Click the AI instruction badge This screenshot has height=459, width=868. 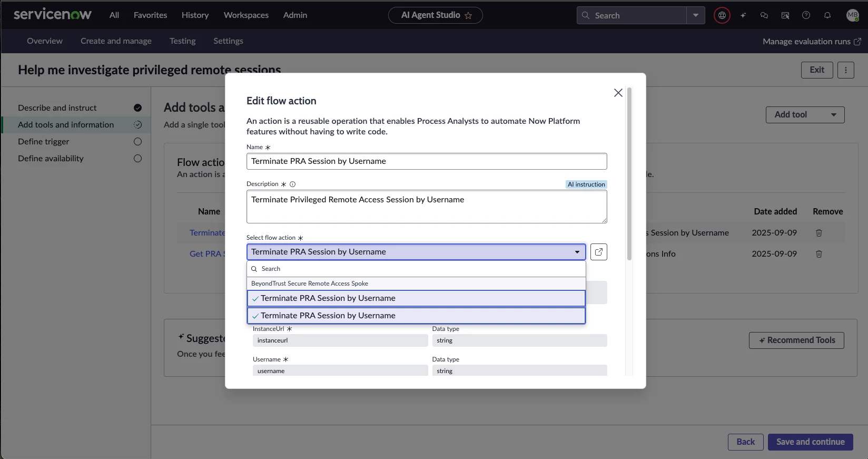pos(586,184)
